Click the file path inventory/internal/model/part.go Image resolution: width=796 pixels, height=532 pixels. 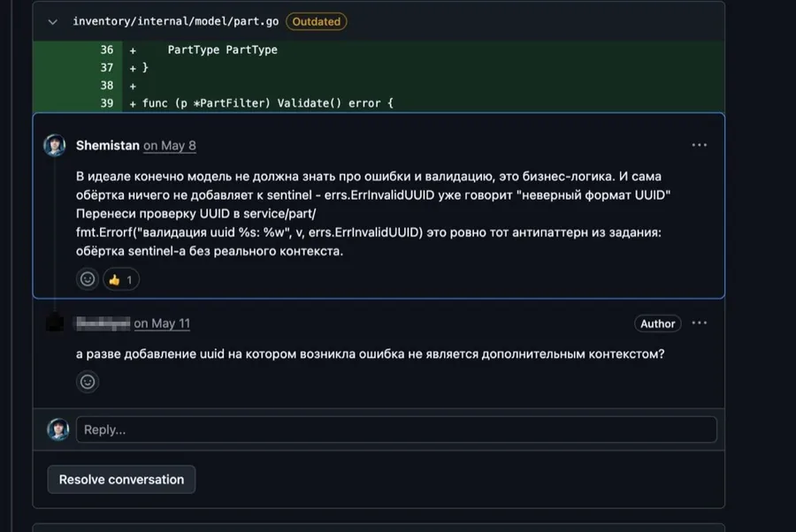click(176, 21)
